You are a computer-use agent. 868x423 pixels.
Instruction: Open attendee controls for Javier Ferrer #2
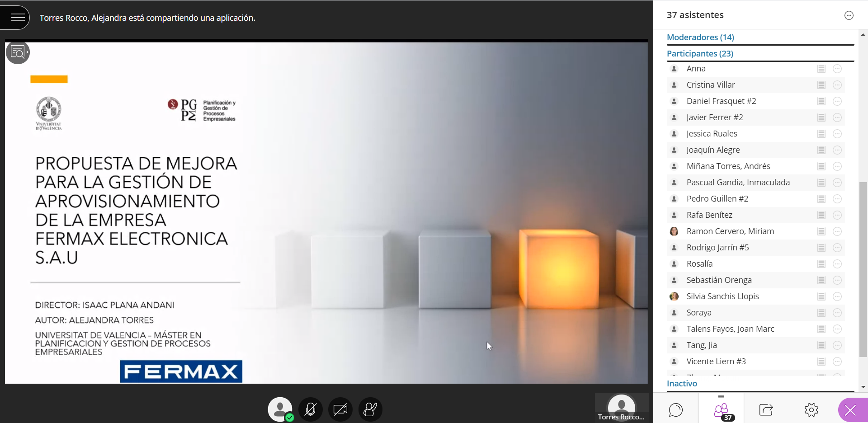click(x=837, y=117)
